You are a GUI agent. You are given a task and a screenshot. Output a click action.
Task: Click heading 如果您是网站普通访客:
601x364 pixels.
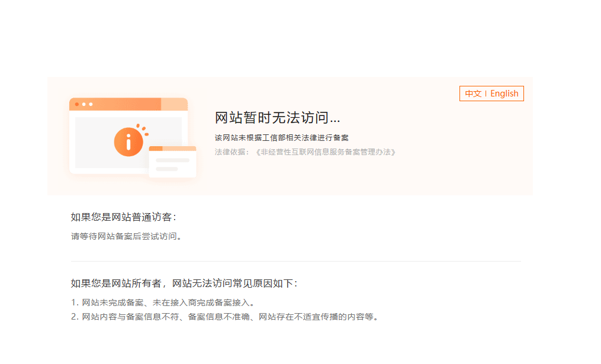[123, 217]
